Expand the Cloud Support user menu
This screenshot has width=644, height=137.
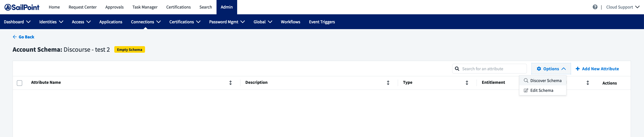click(623, 7)
